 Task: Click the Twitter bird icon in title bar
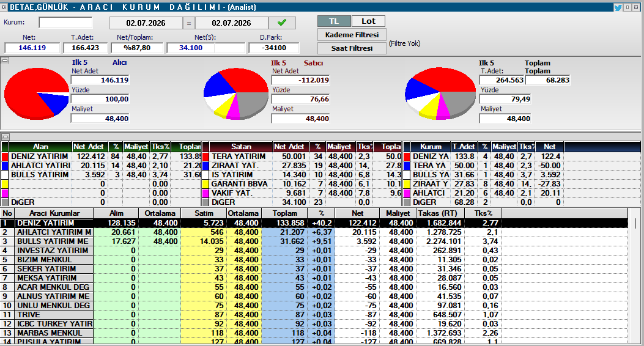point(618,7)
